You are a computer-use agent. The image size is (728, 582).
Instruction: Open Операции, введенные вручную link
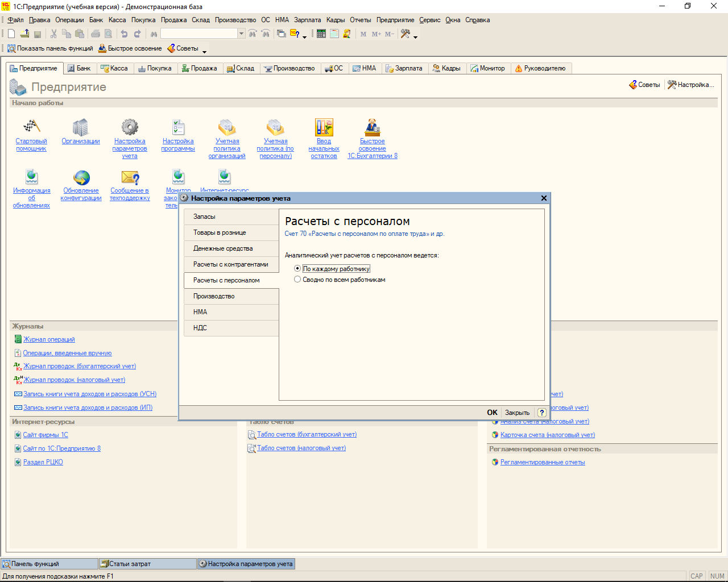click(67, 353)
